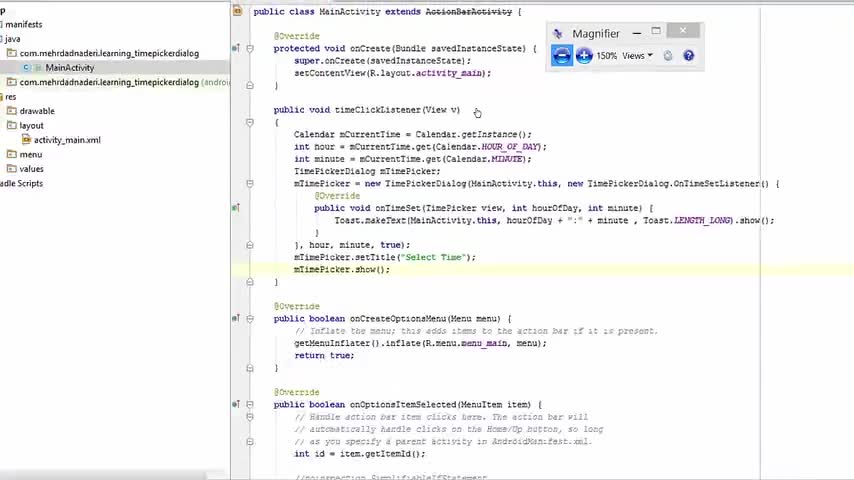
Task: Expand the java folder
Action: (x=13, y=39)
